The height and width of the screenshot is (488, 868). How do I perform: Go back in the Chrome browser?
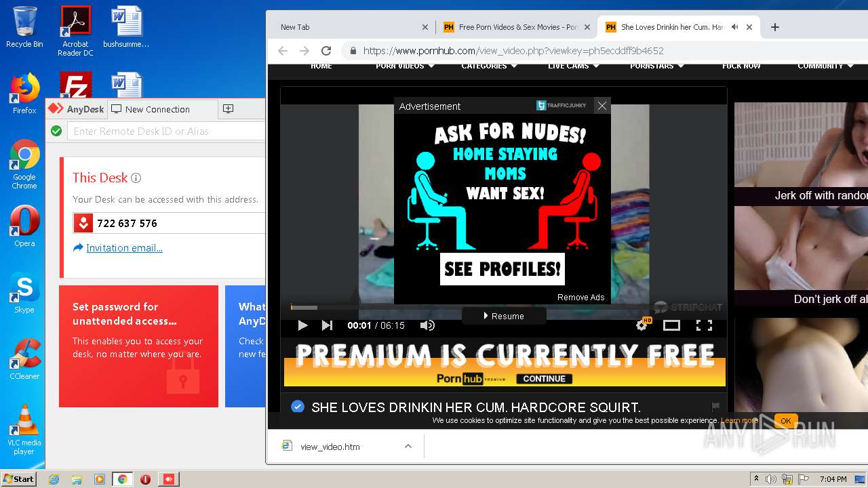[x=283, y=51]
